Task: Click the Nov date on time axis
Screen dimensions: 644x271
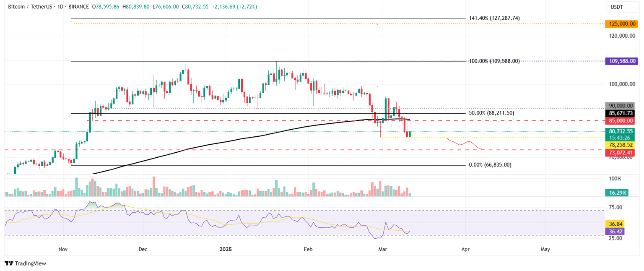Action: click(x=63, y=249)
